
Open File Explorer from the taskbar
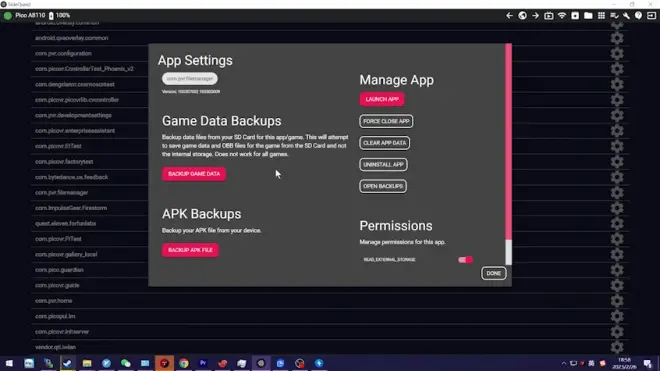tap(87, 363)
